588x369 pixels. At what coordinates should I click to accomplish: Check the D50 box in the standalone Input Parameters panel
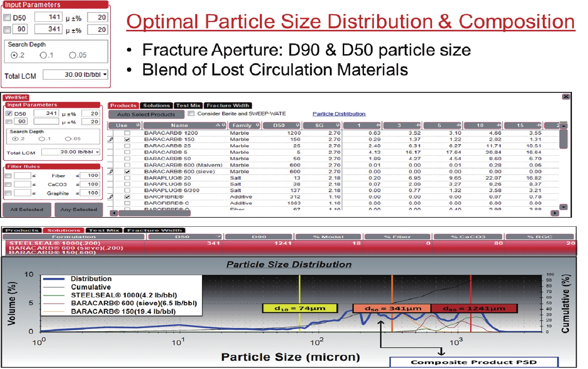(7, 18)
